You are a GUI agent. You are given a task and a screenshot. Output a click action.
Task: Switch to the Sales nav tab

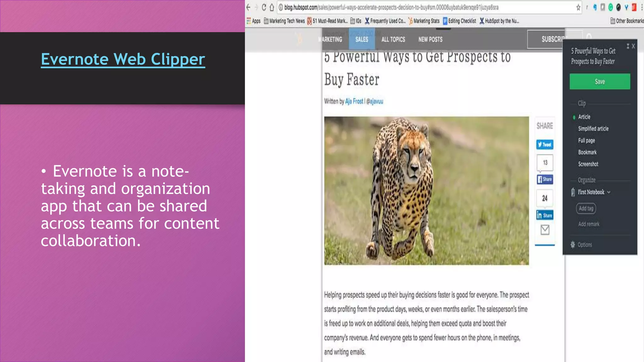[362, 39]
